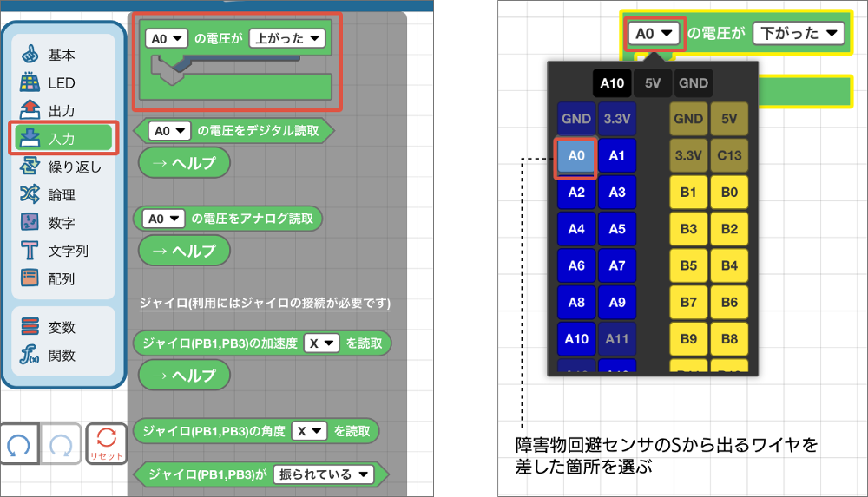The image size is (868, 497).
Task: Click the red リセット reset button
Action: 107,444
